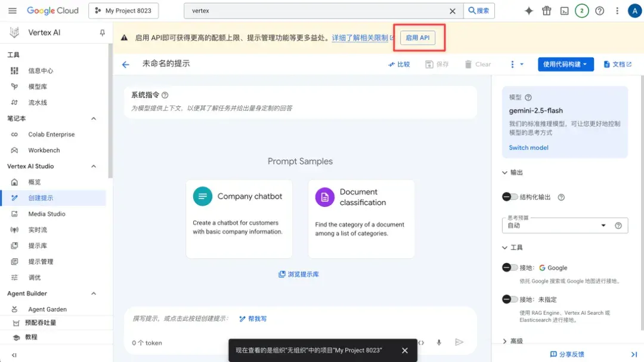Viewport: 644px width, 362px height.
Task: Click the 启用 API button
Action: [x=417, y=38]
